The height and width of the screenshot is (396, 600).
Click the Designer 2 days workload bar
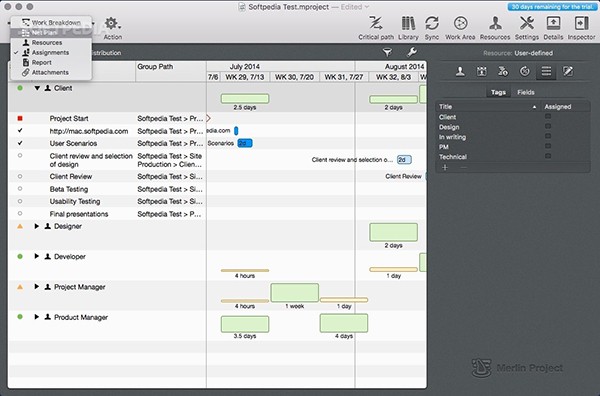pos(393,232)
